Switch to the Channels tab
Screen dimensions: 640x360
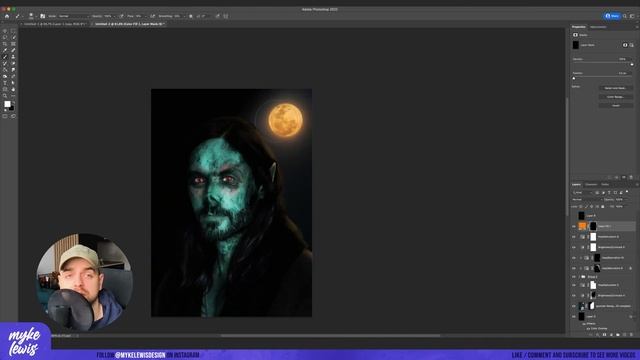coord(591,184)
